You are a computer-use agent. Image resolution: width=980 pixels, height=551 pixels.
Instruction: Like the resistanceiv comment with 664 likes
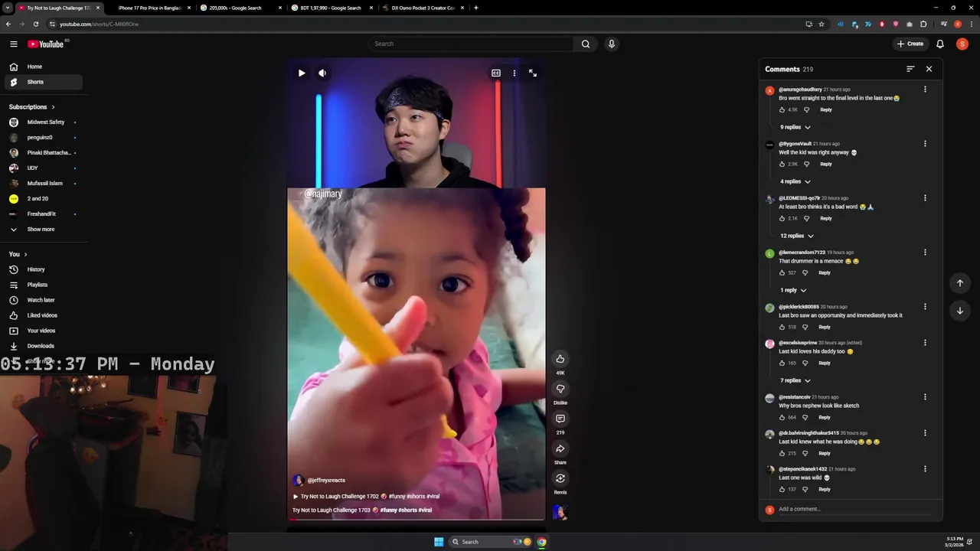point(782,417)
